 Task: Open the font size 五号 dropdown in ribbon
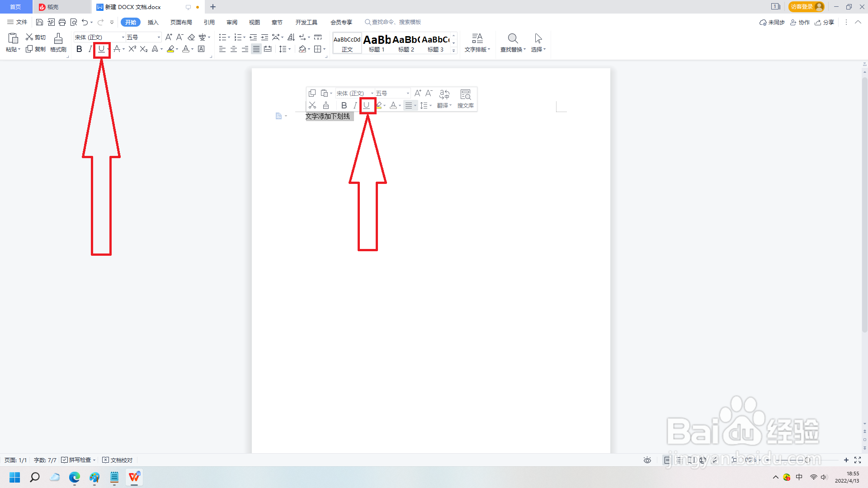[159, 37]
